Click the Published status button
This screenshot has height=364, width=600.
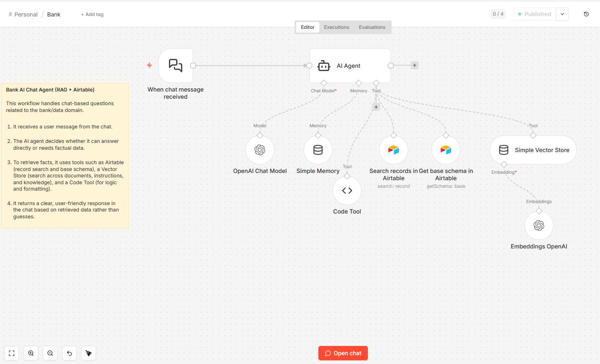[x=535, y=14]
